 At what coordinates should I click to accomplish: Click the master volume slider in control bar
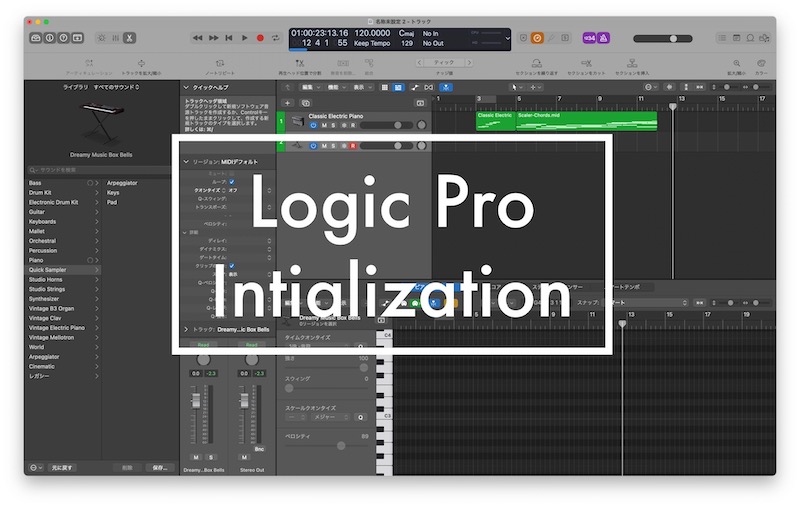click(x=663, y=38)
